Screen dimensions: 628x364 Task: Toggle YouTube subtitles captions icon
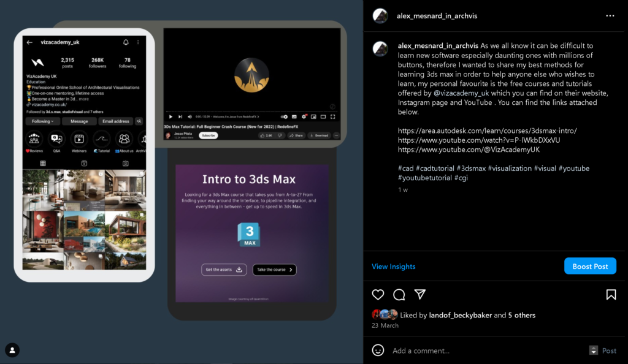tap(294, 117)
